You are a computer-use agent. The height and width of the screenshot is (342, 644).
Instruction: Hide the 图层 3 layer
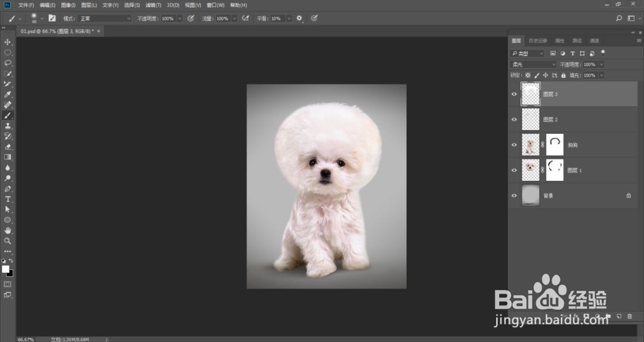pos(514,94)
